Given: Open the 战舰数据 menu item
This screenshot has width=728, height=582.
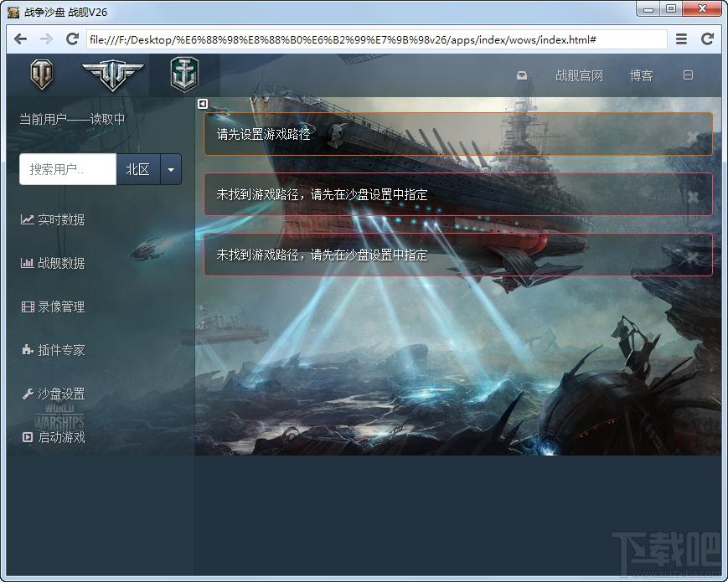Looking at the screenshot, I should tap(53, 263).
